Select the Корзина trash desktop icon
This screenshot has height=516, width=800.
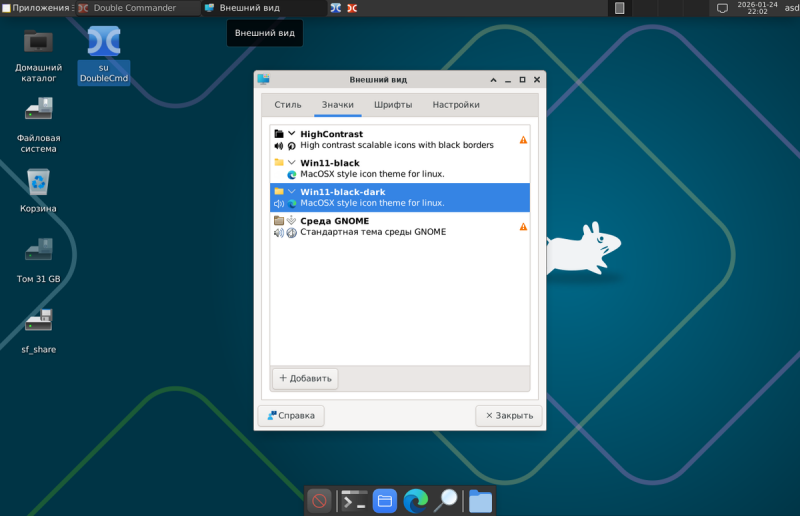[x=38, y=191]
